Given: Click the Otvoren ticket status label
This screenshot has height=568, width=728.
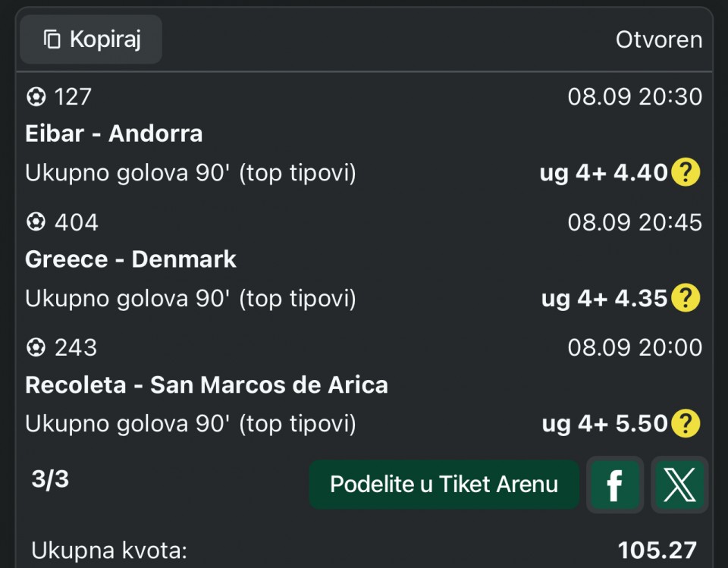Looking at the screenshot, I should pos(659,40).
